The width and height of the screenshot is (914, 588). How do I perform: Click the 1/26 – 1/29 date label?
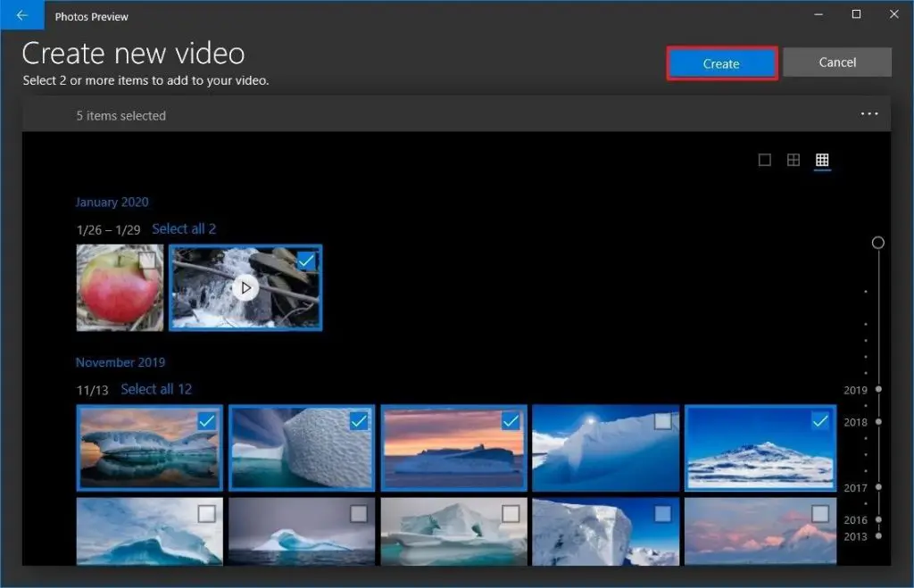point(108,229)
